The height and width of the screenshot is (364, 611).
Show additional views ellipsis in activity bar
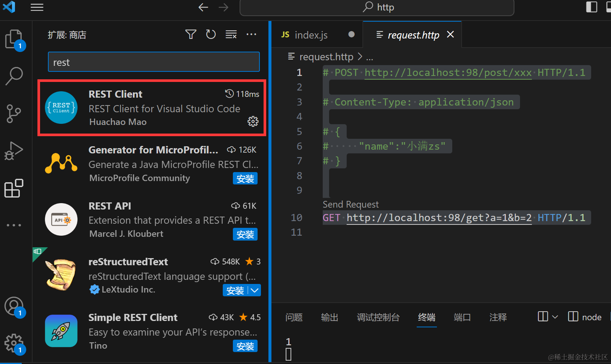pos(14,225)
